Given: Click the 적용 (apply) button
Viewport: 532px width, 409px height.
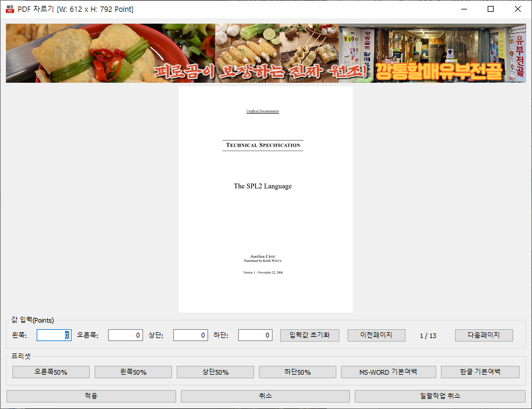Looking at the screenshot, I should (x=91, y=396).
